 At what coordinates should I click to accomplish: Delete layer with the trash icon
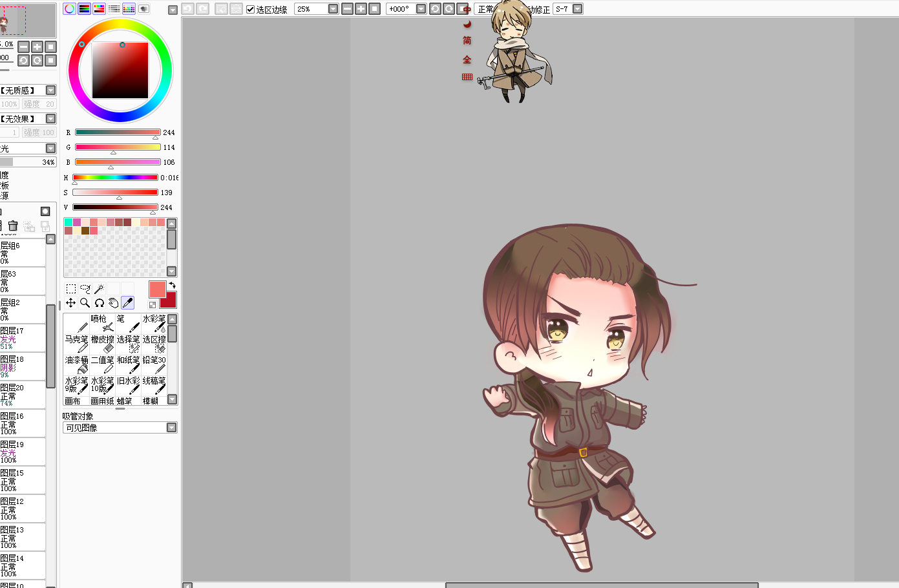coord(13,226)
